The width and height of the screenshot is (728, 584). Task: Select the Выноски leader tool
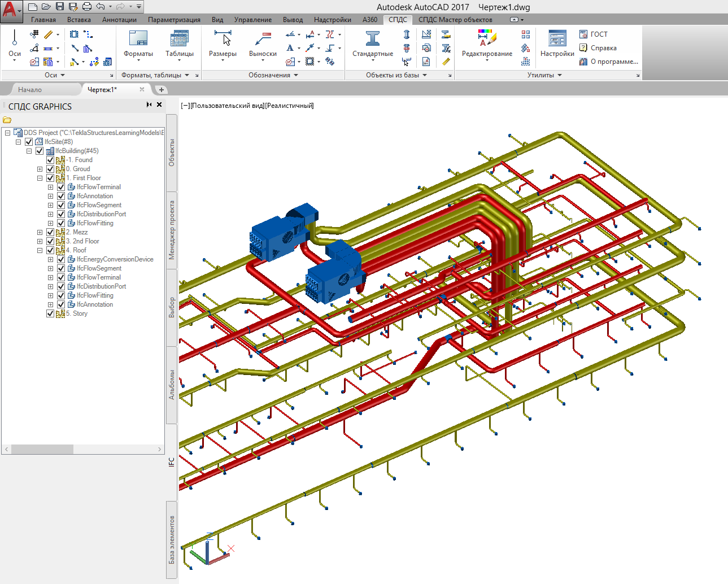click(x=263, y=40)
